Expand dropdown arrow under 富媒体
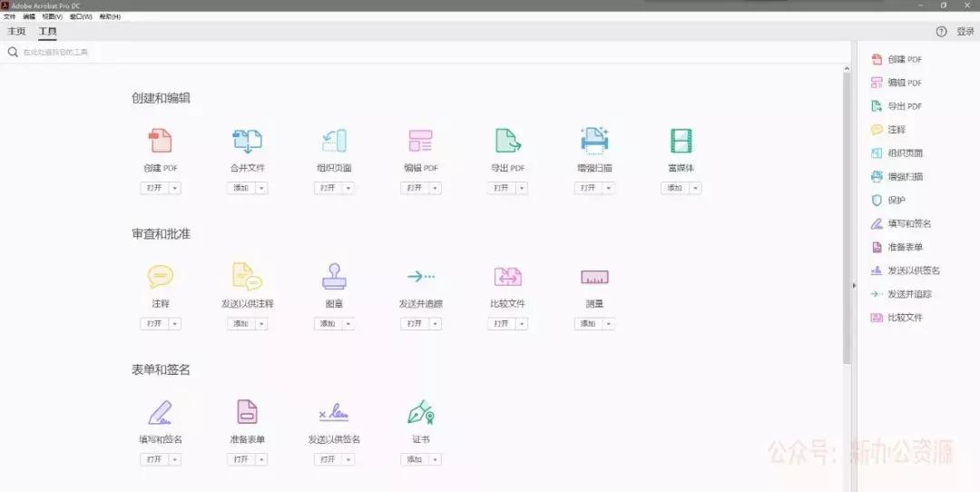This screenshot has width=980, height=492. (x=695, y=188)
